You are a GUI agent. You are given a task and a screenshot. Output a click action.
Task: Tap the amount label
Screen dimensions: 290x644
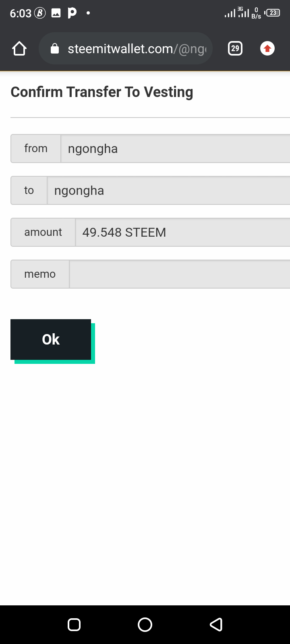point(43,232)
